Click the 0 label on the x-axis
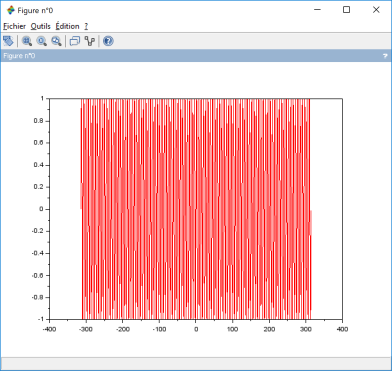The width and height of the screenshot is (392, 371). [x=196, y=329]
